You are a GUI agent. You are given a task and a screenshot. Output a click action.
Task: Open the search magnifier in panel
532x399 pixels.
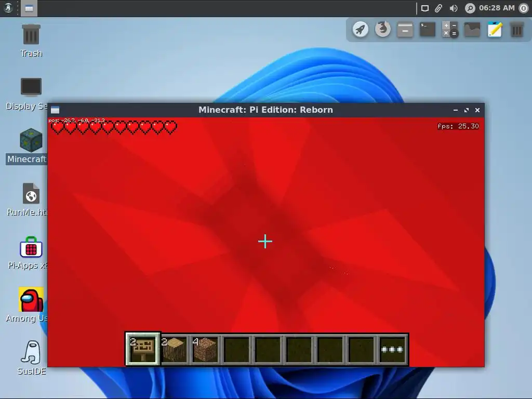pos(470,8)
